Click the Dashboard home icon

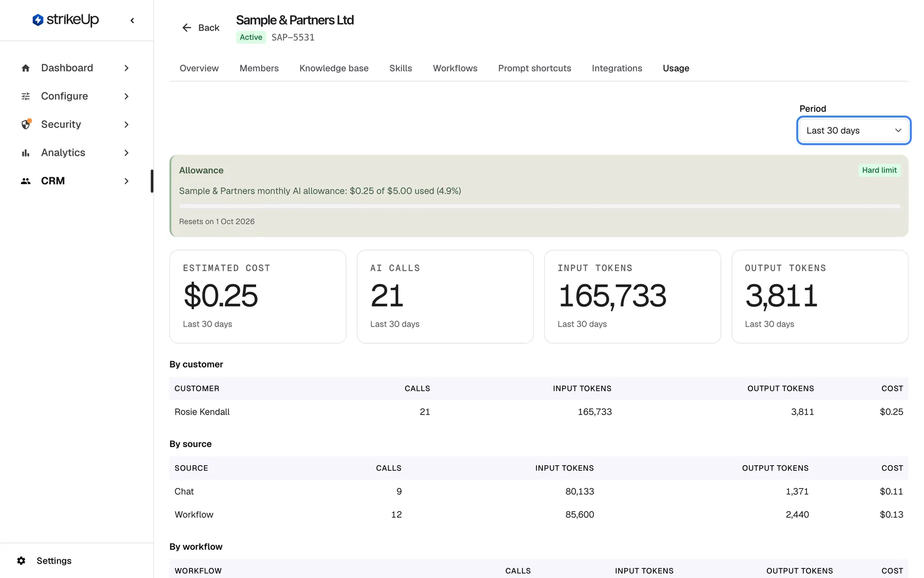click(x=26, y=68)
